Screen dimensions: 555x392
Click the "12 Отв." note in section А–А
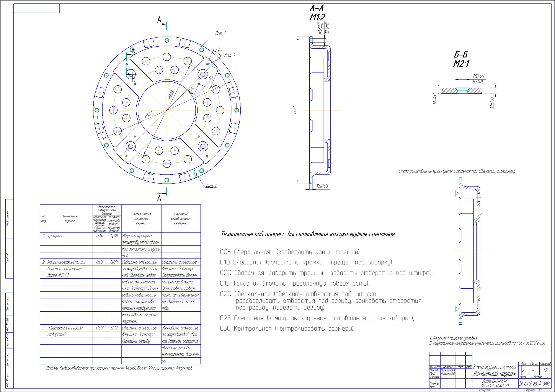coord(327,28)
